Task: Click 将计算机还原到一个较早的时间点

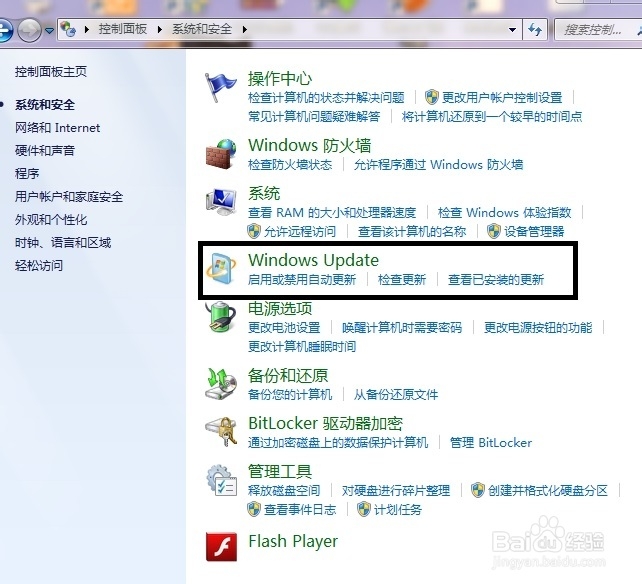Action: click(x=492, y=117)
